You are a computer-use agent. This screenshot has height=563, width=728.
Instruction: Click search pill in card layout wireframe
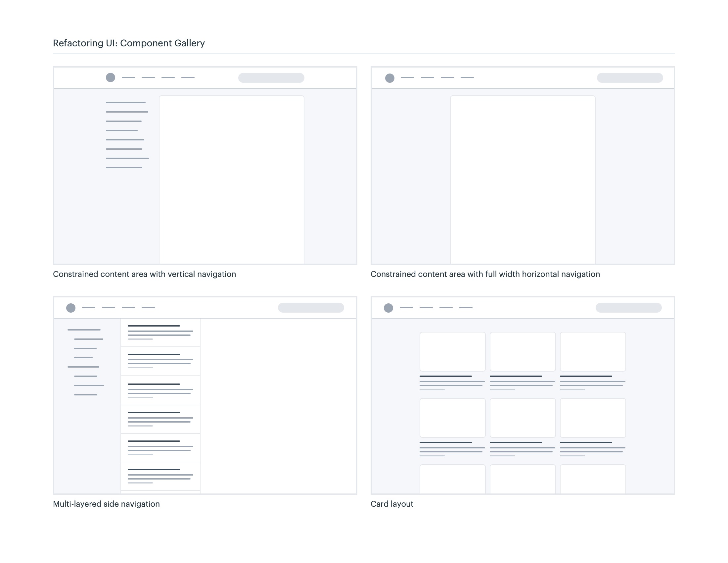coord(628,308)
